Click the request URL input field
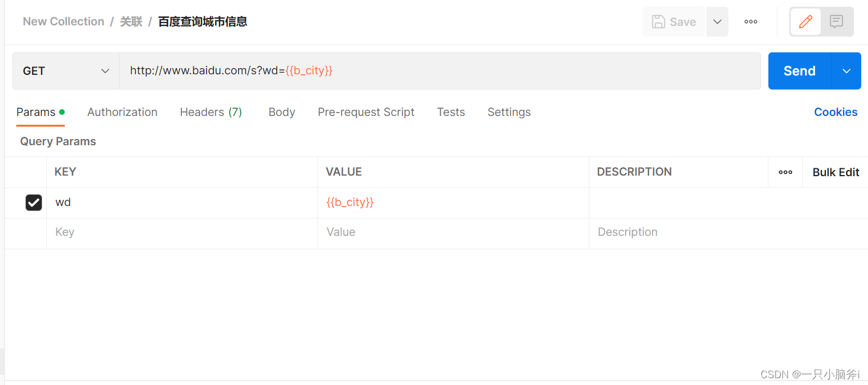 (439, 71)
